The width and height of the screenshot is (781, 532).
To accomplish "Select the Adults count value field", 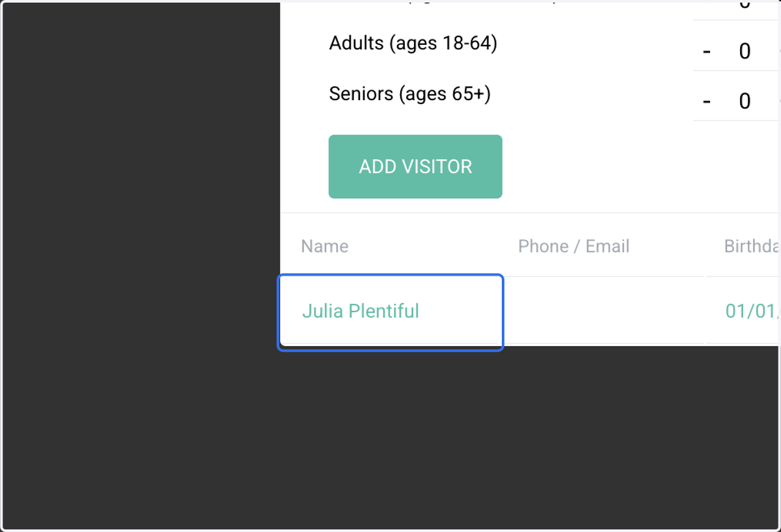I will click(x=745, y=51).
